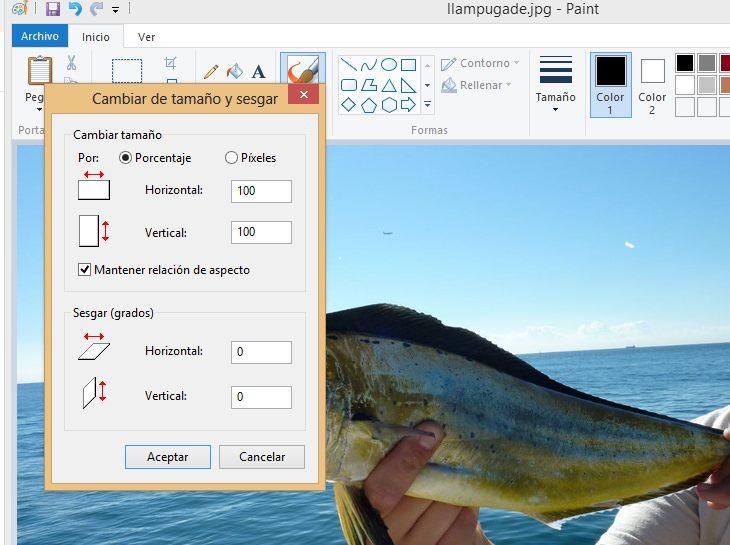Pick the Pentagon shape
This screenshot has height=545, width=730.
point(369,105)
